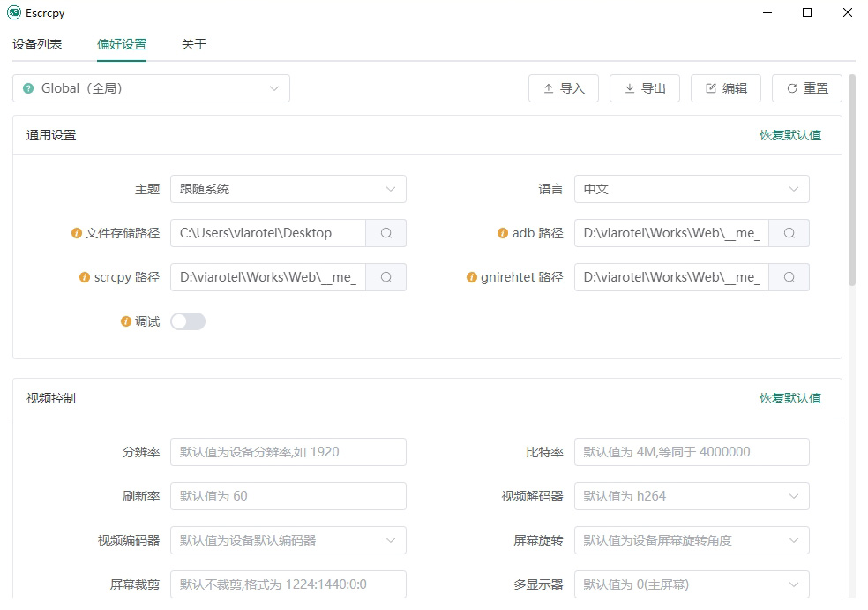Click the vertical scrollbar thumb
Image resolution: width=868 pixels, height=610 pixels.
click(852, 181)
